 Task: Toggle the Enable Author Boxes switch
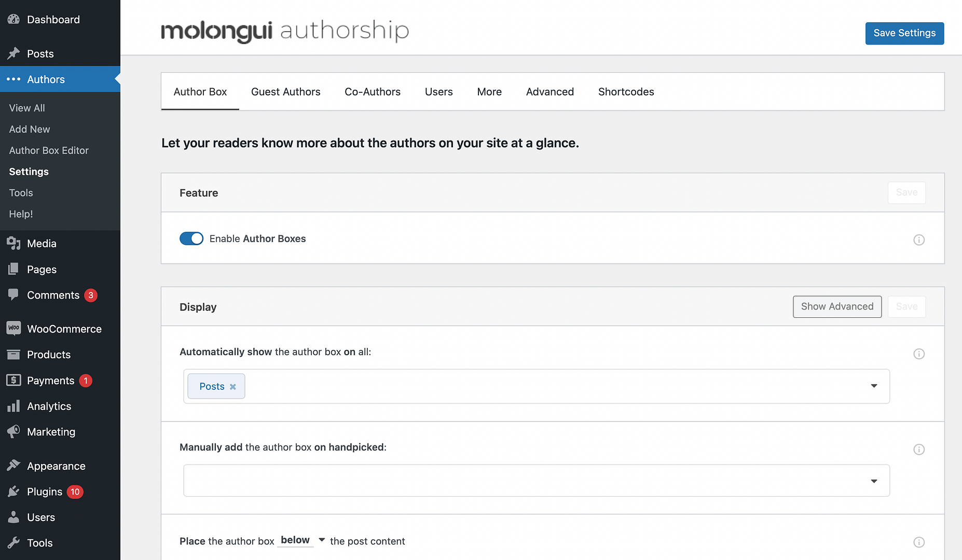pyautogui.click(x=191, y=239)
